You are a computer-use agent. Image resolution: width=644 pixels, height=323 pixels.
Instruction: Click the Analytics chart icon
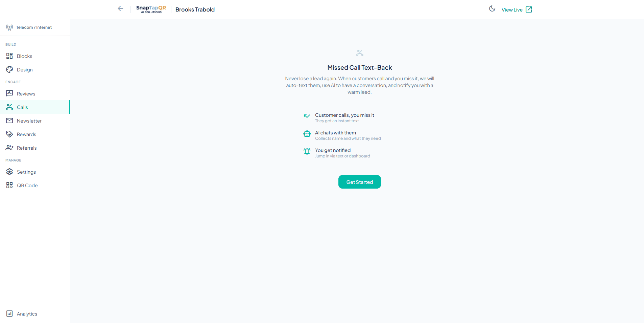(9, 314)
